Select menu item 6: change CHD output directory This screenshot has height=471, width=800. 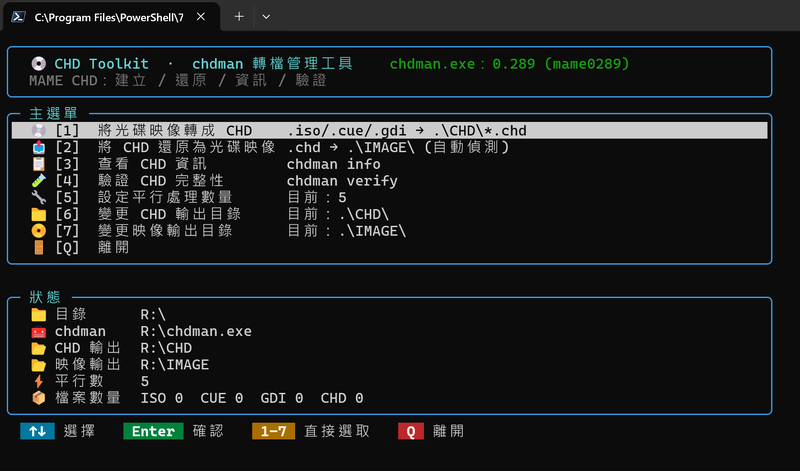[389, 214]
